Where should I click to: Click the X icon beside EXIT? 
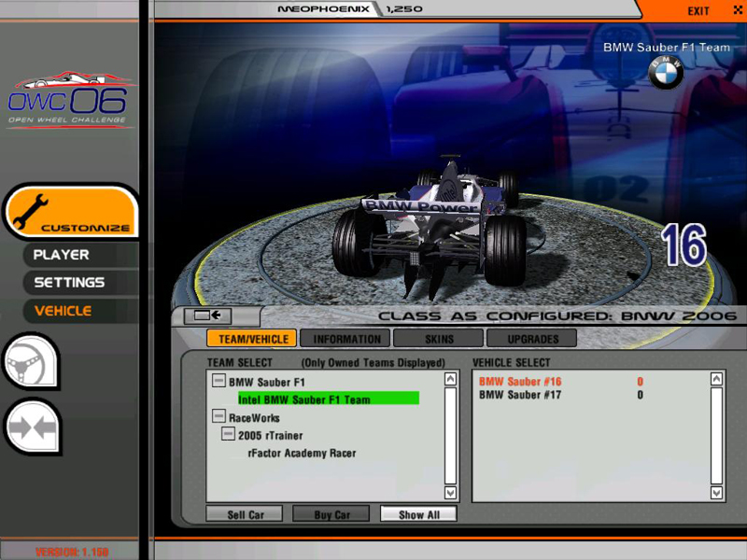pos(738,10)
